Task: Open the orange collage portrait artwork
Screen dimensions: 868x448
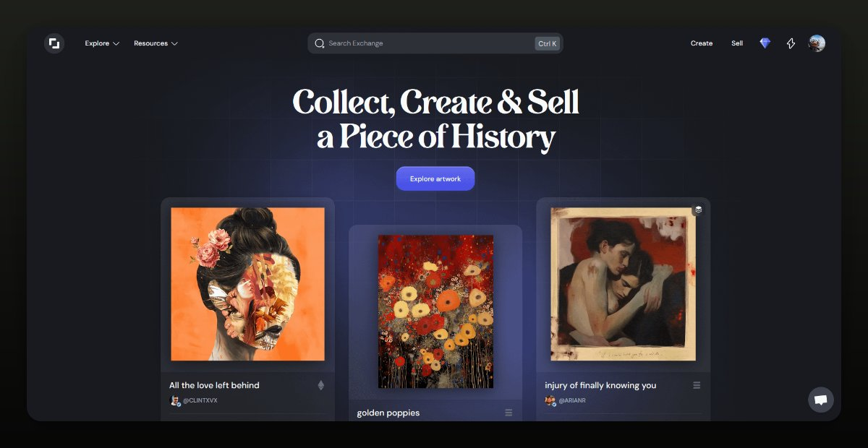Action: [247, 284]
